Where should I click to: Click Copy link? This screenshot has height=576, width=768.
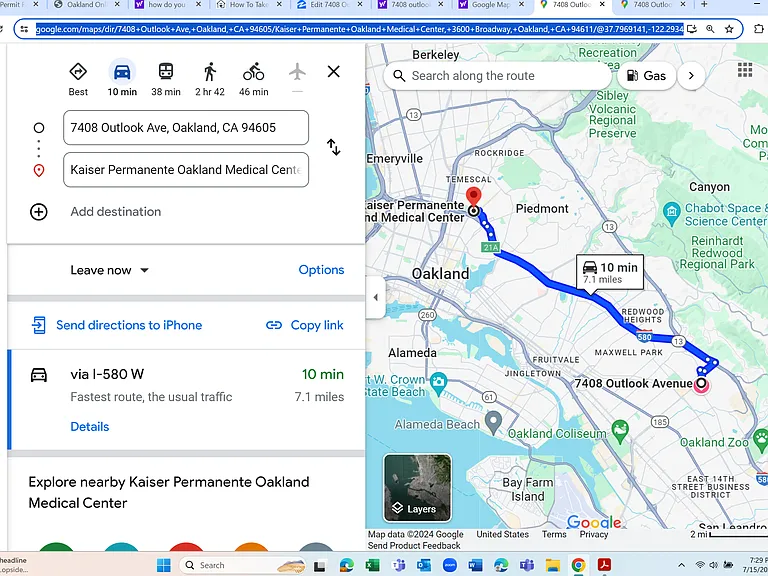[x=304, y=325]
